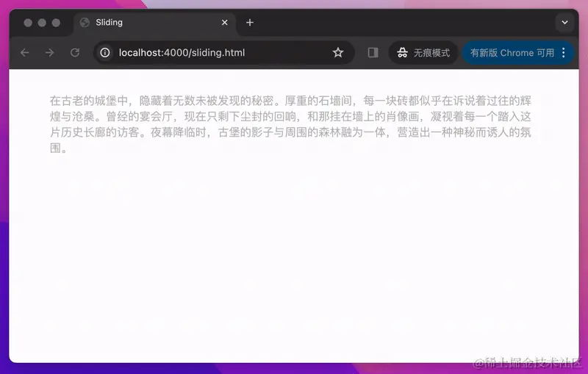This screenshot has width=588, height=374.
Task: Toggle the side panel icon
Action: pos(373,52)
